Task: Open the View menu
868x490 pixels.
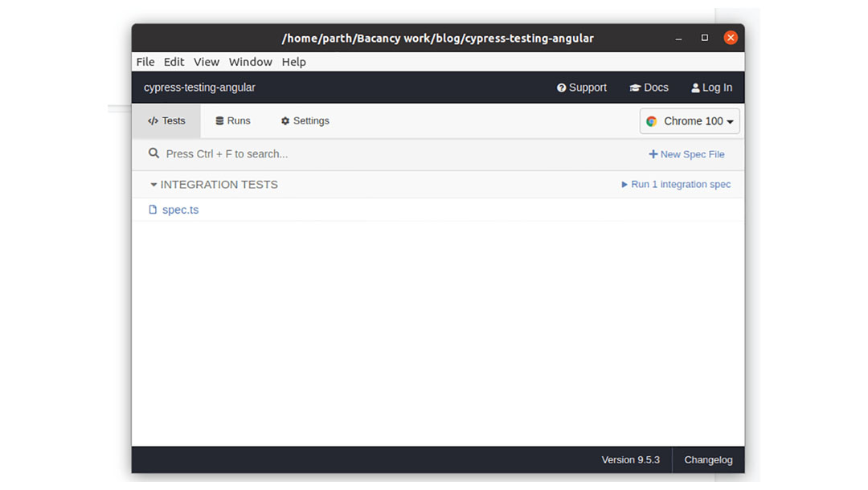Action: (x=207, y=62)
